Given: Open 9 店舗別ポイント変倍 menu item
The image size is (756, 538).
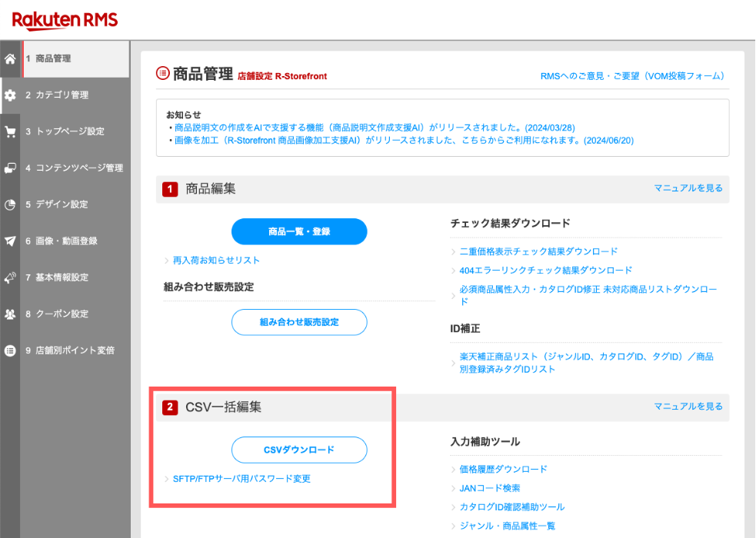Looking at the screenshot, I should pyautogui.click(x=75, y=350).
